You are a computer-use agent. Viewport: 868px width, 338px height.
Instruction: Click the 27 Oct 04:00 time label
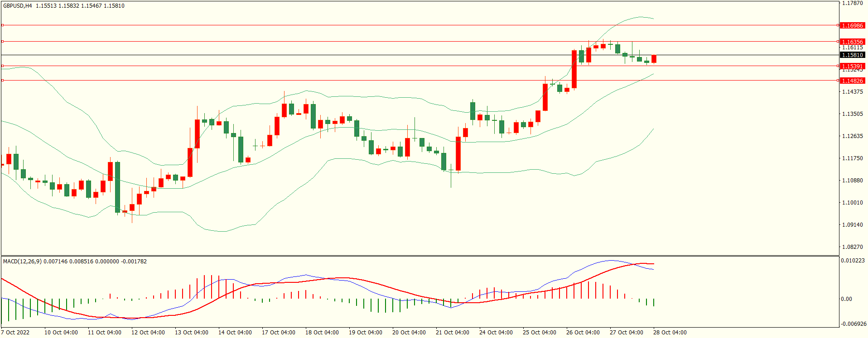click(x=627, y=333)
